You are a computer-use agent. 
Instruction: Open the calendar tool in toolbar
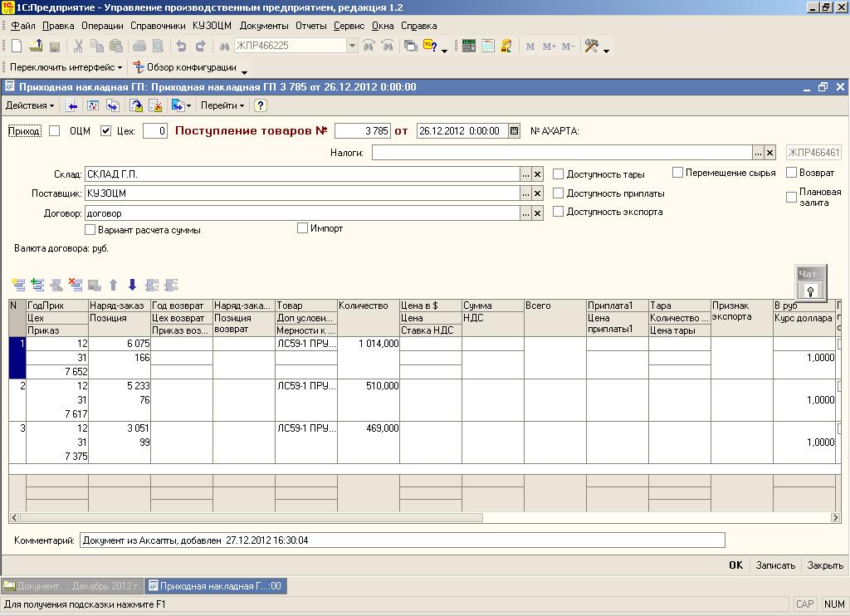(488, 46)
